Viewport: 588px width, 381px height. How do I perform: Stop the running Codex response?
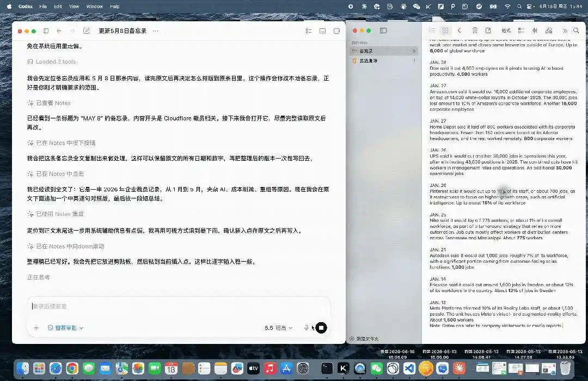321,328
